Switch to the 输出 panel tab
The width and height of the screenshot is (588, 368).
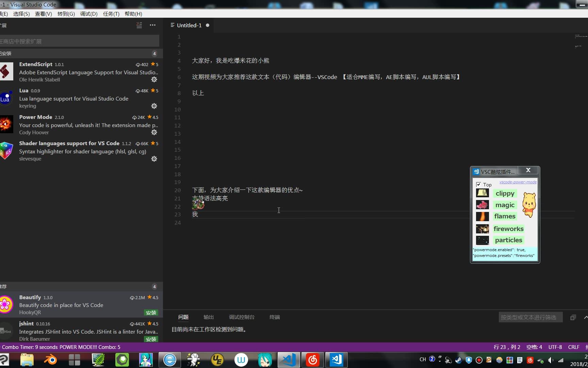coord(209,317)
